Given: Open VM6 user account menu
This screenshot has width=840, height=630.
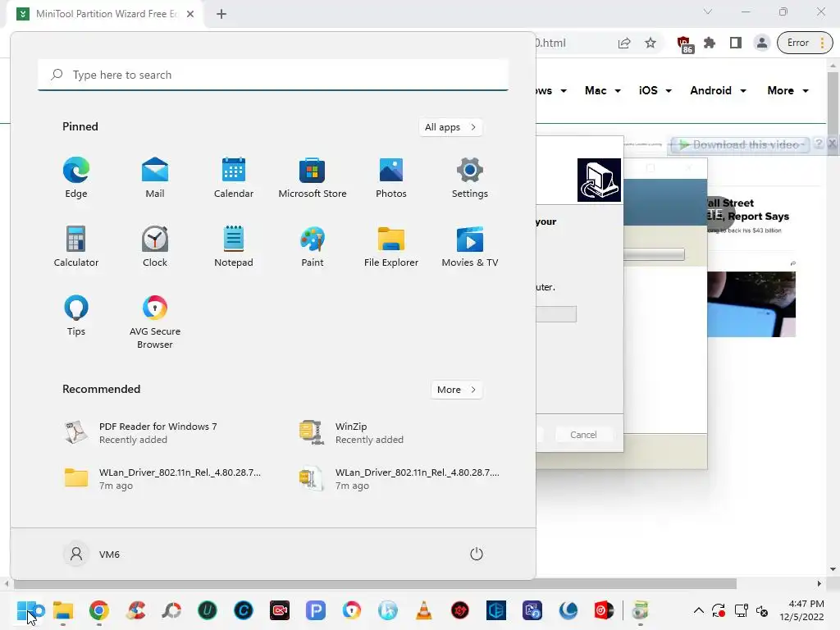Looking at the screenshot, I should 92,554.
